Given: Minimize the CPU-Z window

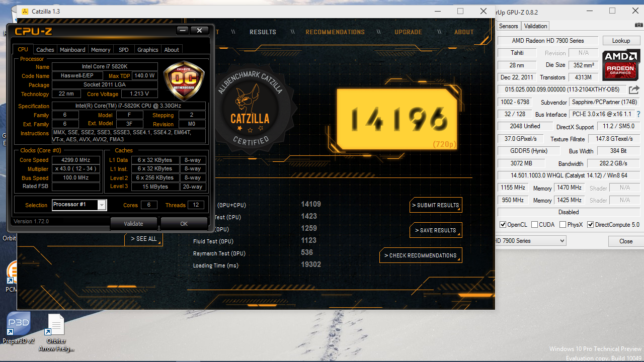Looking at the screenshot, I should (x=183, y=31).
